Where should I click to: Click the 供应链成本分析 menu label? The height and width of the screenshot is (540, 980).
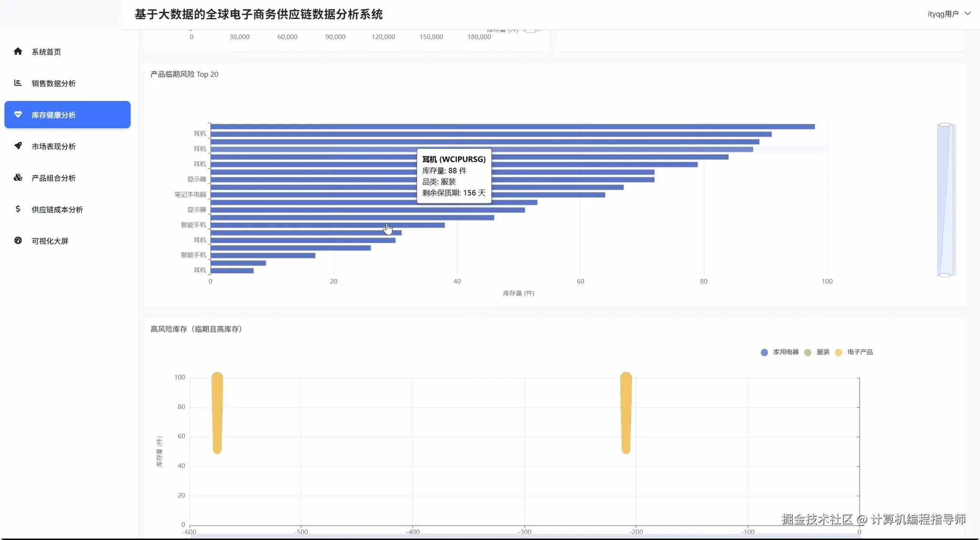57,210
